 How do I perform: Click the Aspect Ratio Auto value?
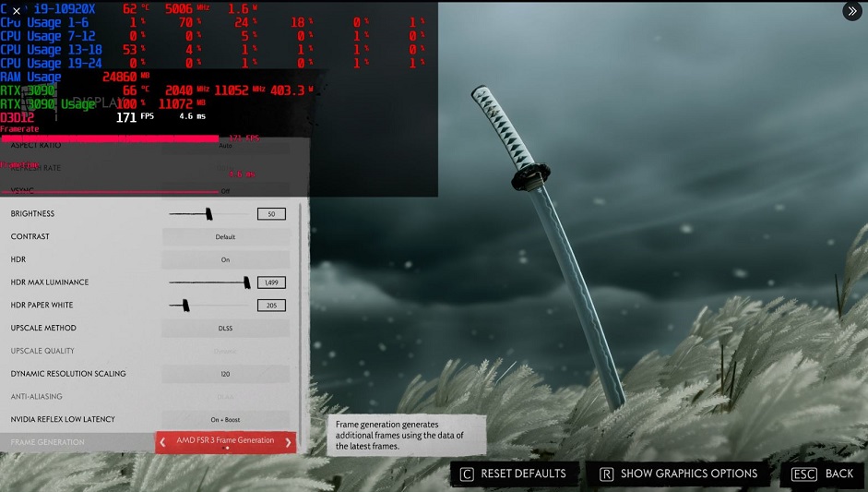[x=225, y=146]
